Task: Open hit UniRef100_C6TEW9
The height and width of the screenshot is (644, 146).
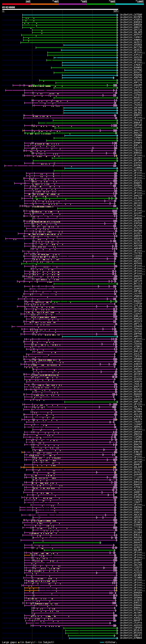Action: pyautogui.click(x=131, y=15)
